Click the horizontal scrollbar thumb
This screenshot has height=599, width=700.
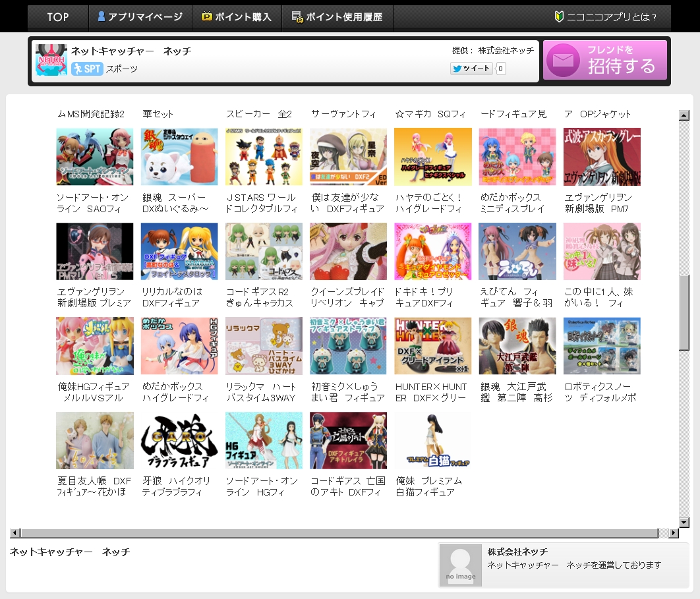339,532
